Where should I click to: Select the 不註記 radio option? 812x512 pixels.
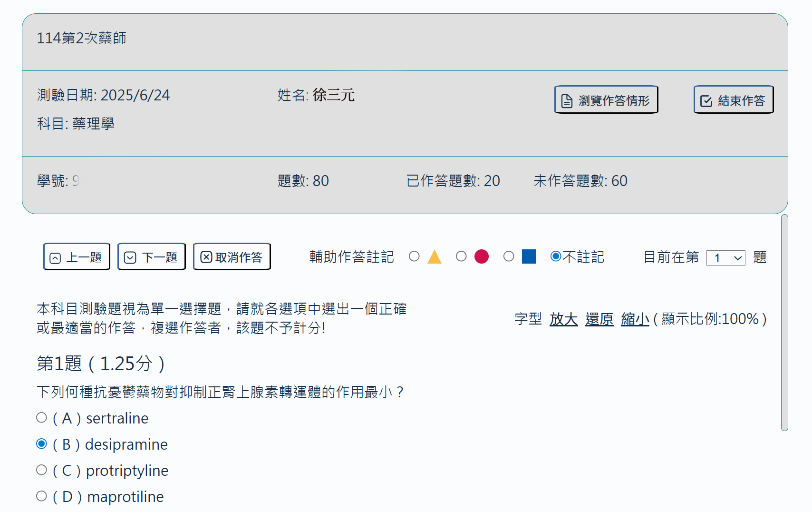click(555, 256)
